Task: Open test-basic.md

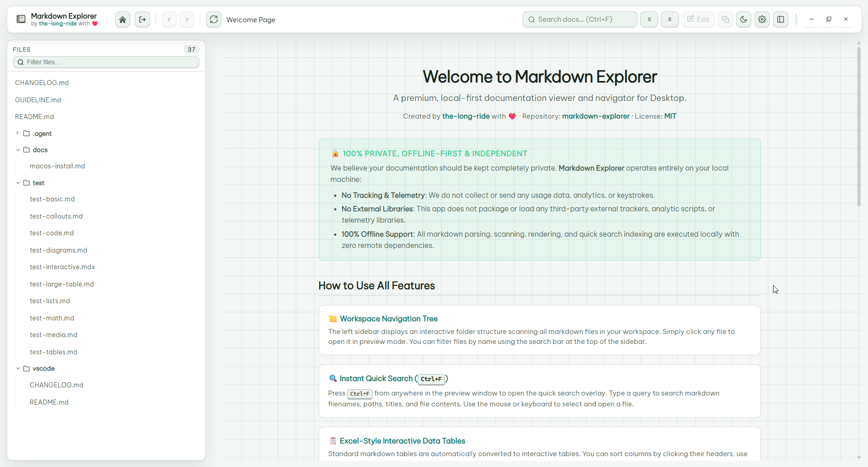Action: pyautogui.click(x=52, y=199)
